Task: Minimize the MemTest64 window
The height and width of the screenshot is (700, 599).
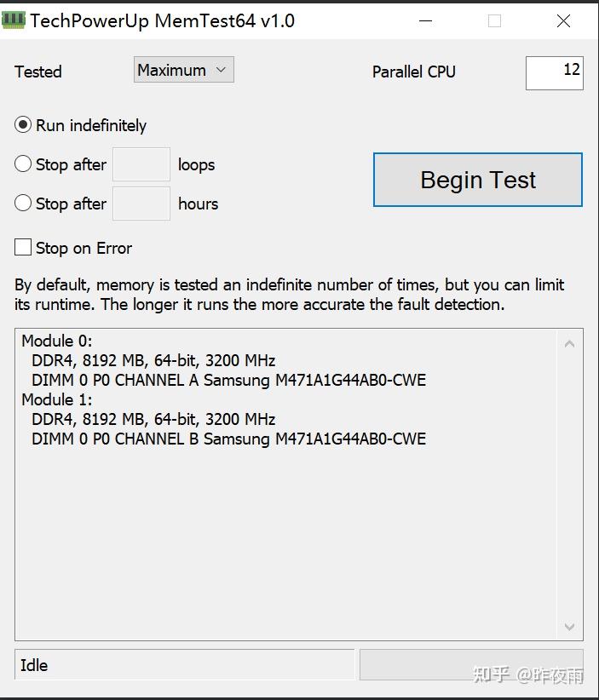Action: (426, 21)
